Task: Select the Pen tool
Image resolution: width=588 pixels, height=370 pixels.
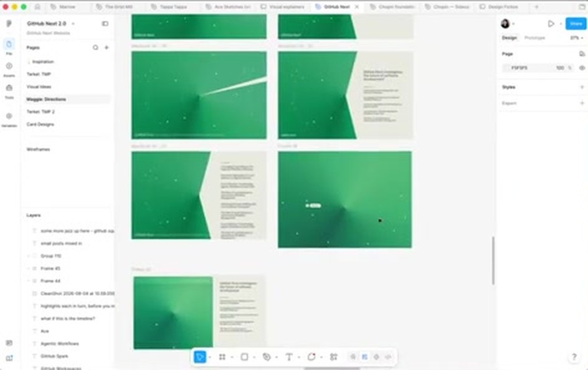Action: 267,357
